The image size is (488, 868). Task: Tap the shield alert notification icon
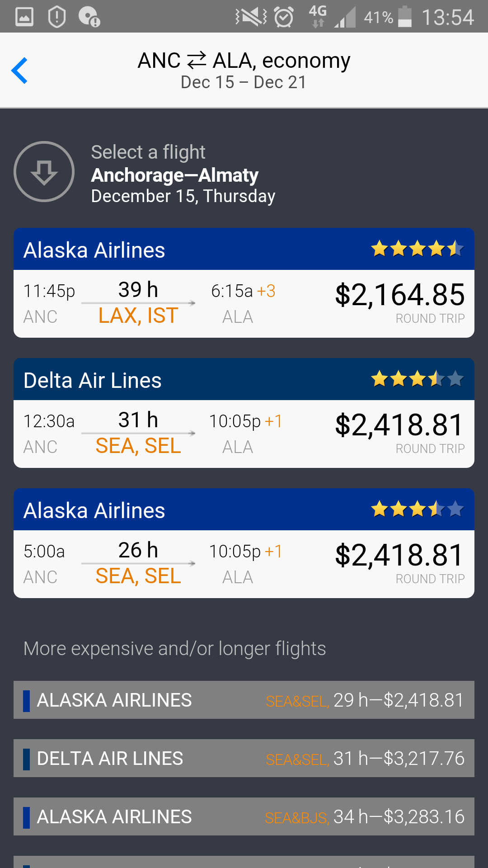tap(57, 17)
